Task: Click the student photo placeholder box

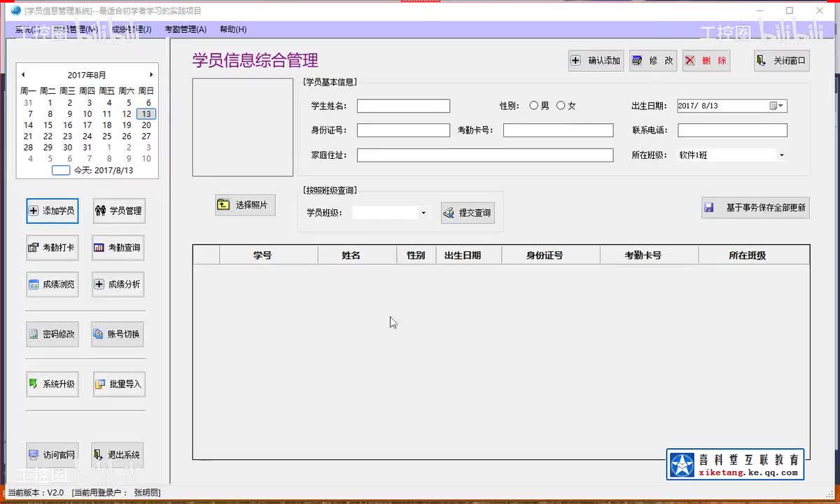Action: point(243,127)
